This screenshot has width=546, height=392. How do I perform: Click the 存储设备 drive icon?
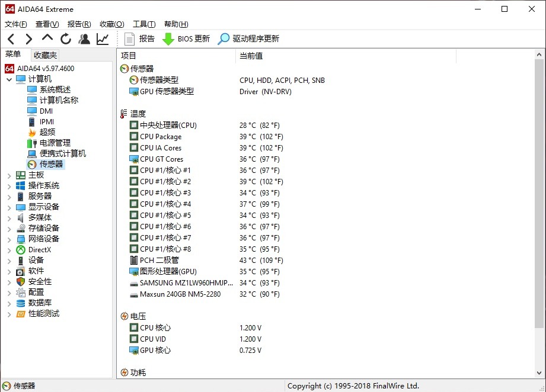pos(21,229)
